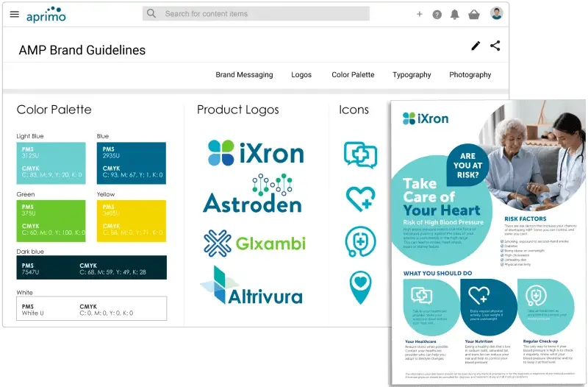Share the AMP Brand Guidelines page
588x387 pixels.
[495, 46]
